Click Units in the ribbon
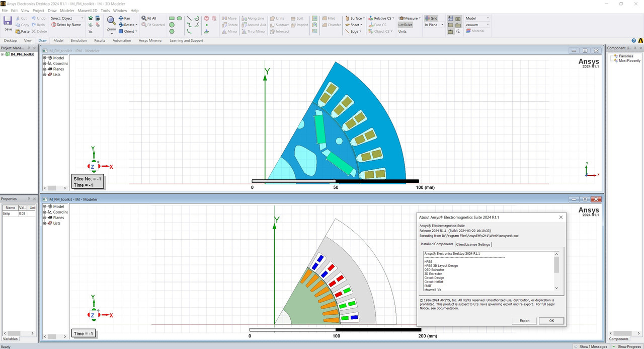 click(403, 31)
